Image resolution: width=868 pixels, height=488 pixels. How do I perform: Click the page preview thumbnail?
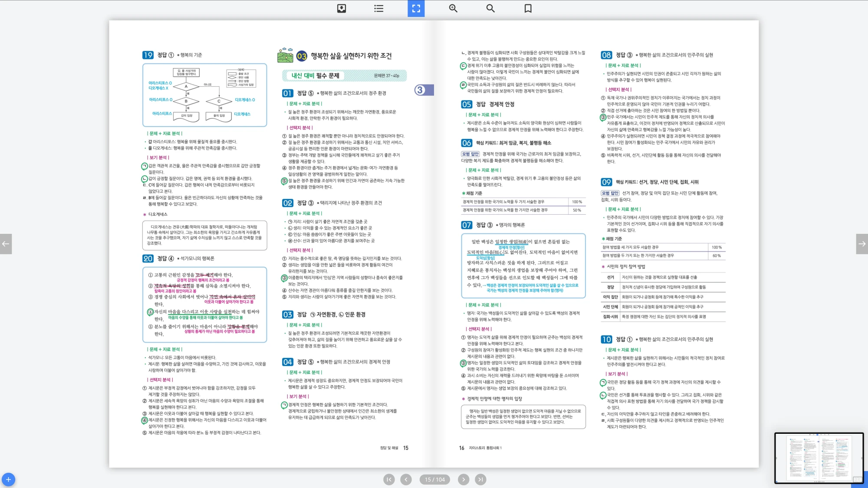coord(819,458)
